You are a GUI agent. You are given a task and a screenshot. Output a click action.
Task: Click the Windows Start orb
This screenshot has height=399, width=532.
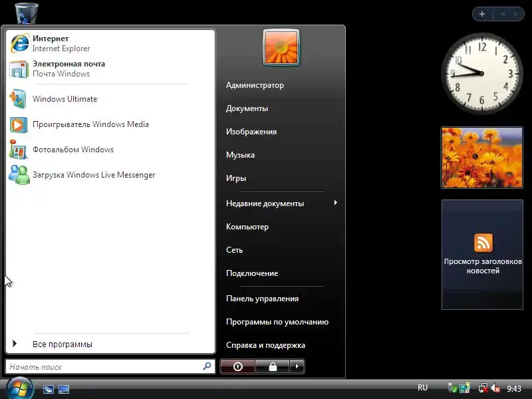pos(20,388)
